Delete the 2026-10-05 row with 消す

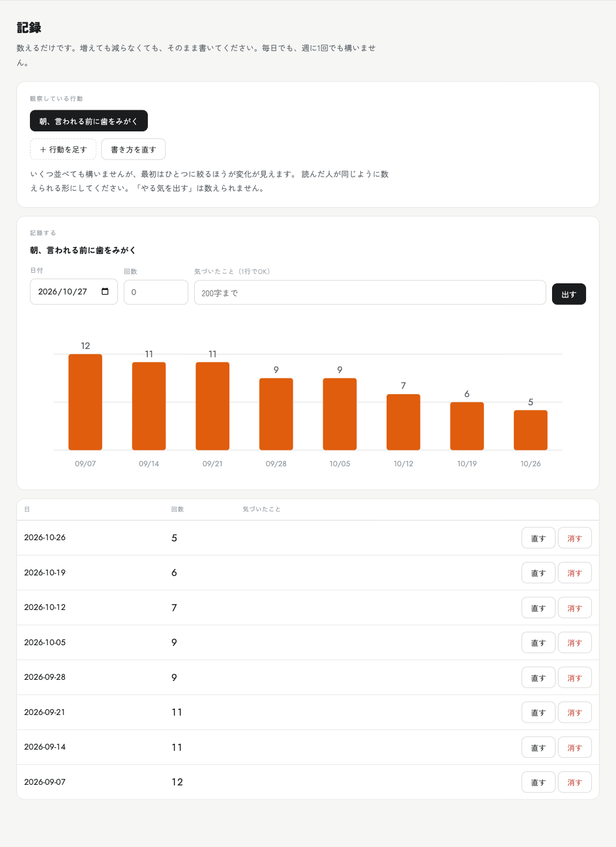coord(575,642)
